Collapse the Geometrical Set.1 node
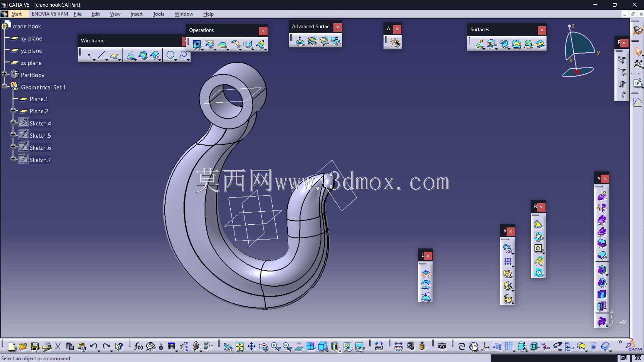The width and height of the screenshot is (644, 362). click(x=4, y=86)
